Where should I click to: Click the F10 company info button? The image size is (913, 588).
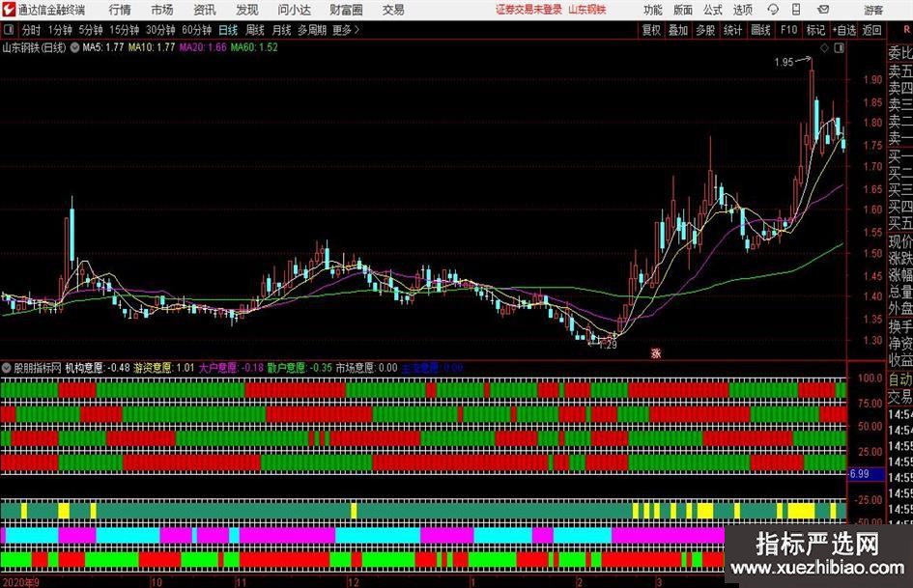(788, 30)
